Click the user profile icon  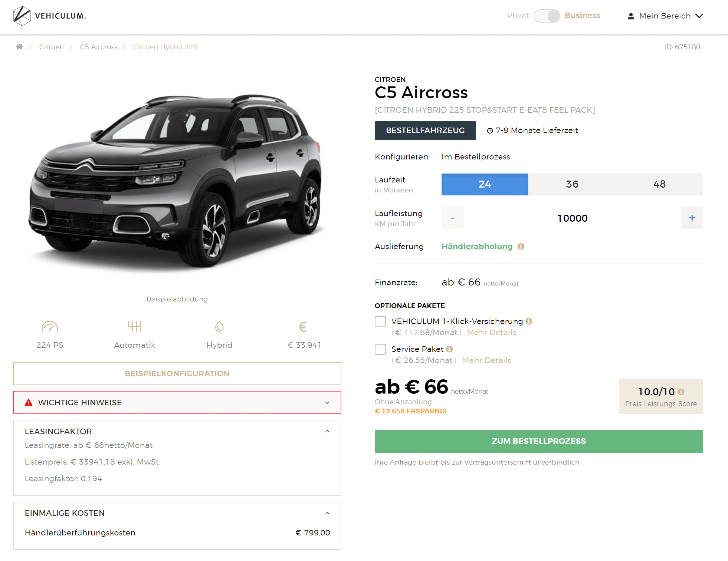(x=631, y=16)
